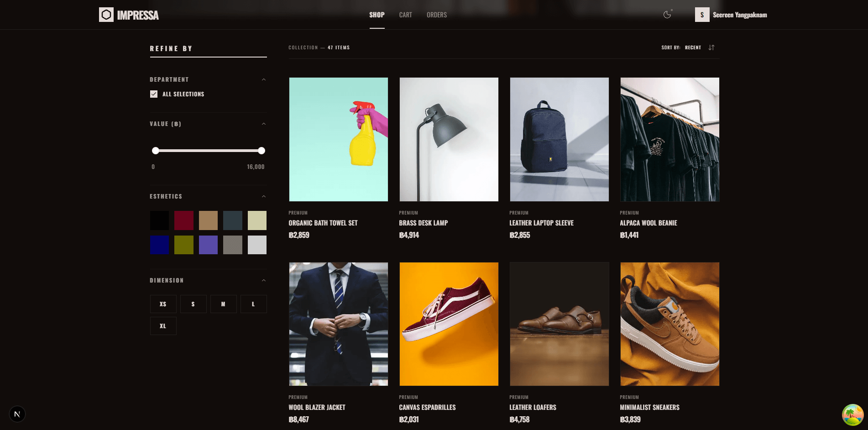View the ALPACA WOOL BEANIE details
This screenshot has height=430, width=868.
(648, 223)
